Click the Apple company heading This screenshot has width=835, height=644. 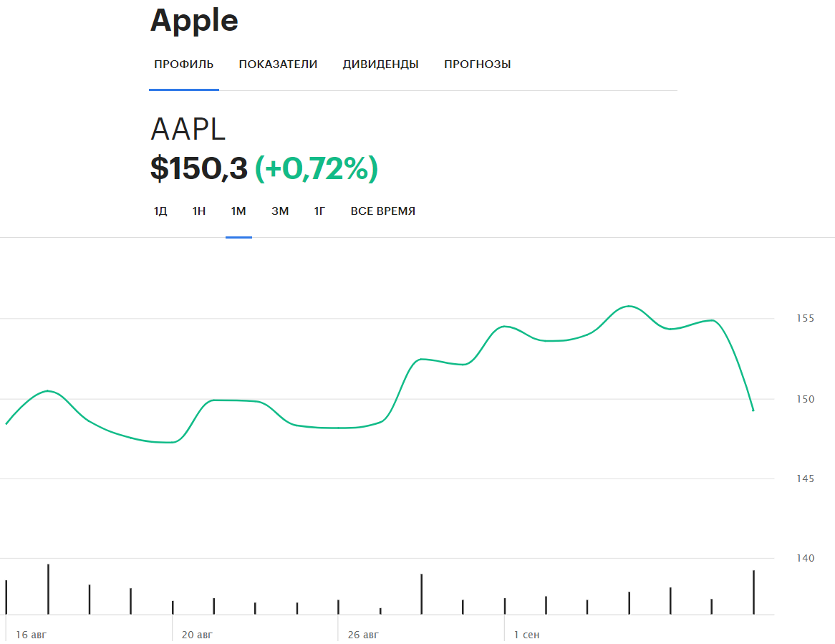click(x=194, y=21)
